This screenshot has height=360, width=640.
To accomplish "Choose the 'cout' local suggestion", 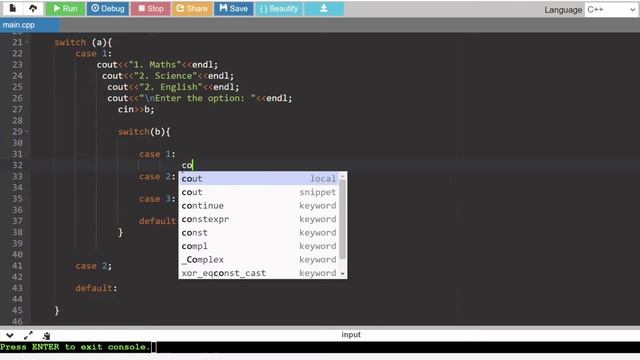I will [x=259, y=178].
